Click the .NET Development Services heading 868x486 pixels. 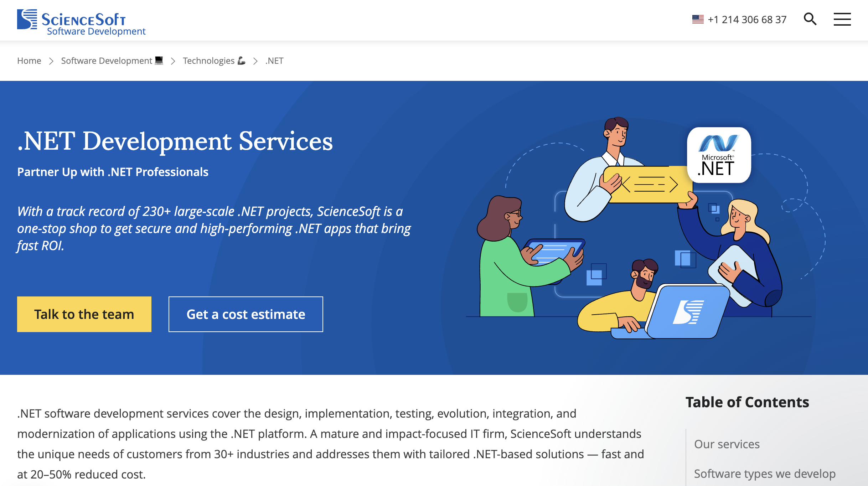tap(175, 141)
